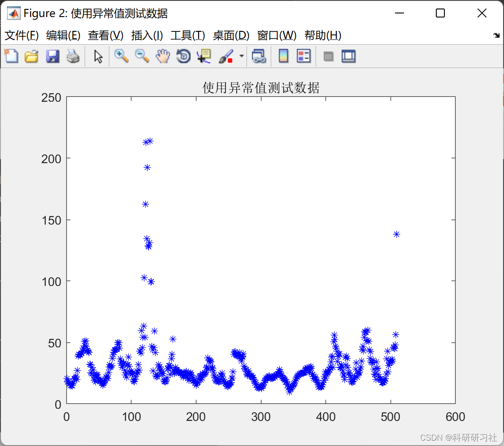Click the y-axis tick label 250

[51, 98]
